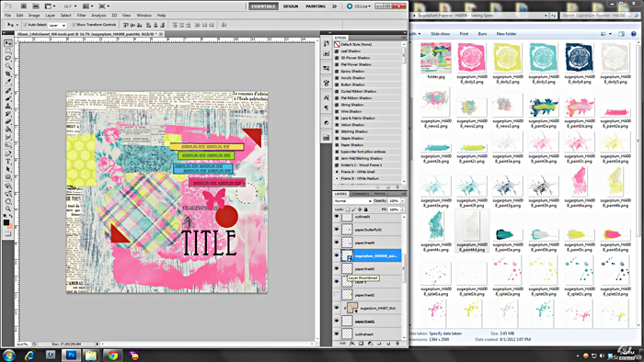Image resolution: width=644 pixels, height=362 pixels.
Task: Open the layer Fill dropdown arrow
Action: click(x=403, y=209)
